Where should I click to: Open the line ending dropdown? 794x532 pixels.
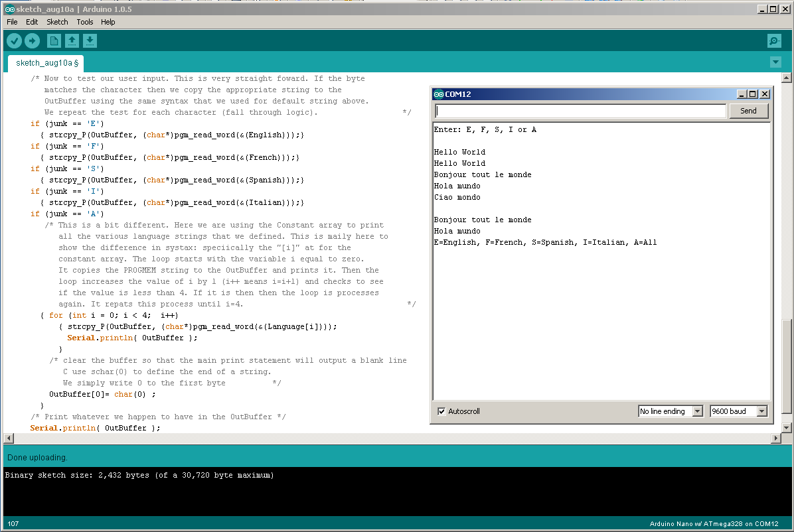(x=671, y=411)
